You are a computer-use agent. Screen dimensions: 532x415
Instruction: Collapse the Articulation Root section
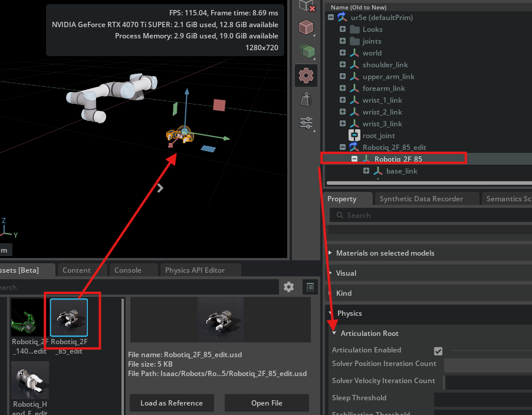point(334,333)
